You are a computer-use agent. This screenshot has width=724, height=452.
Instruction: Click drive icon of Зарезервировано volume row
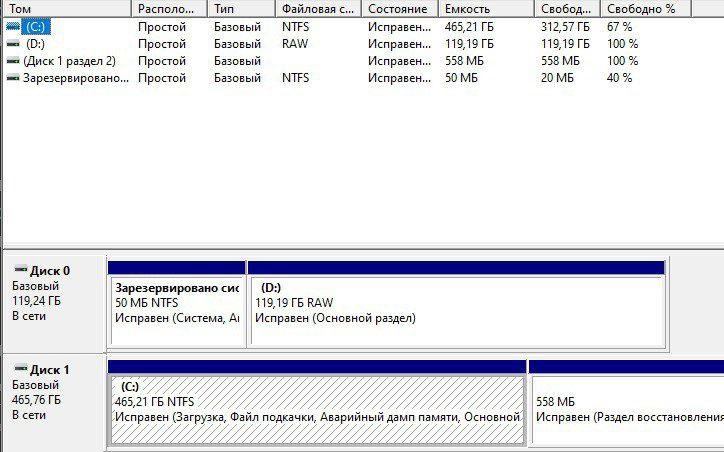[x=13, y=78]
